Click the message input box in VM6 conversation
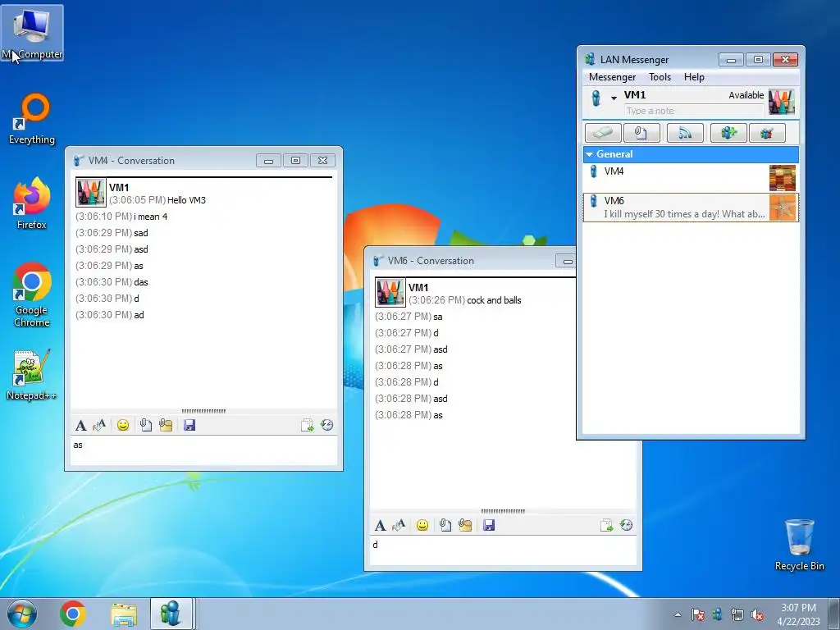Image resolution: width=840 pixels, height=630 pixels. click(503, 550)
